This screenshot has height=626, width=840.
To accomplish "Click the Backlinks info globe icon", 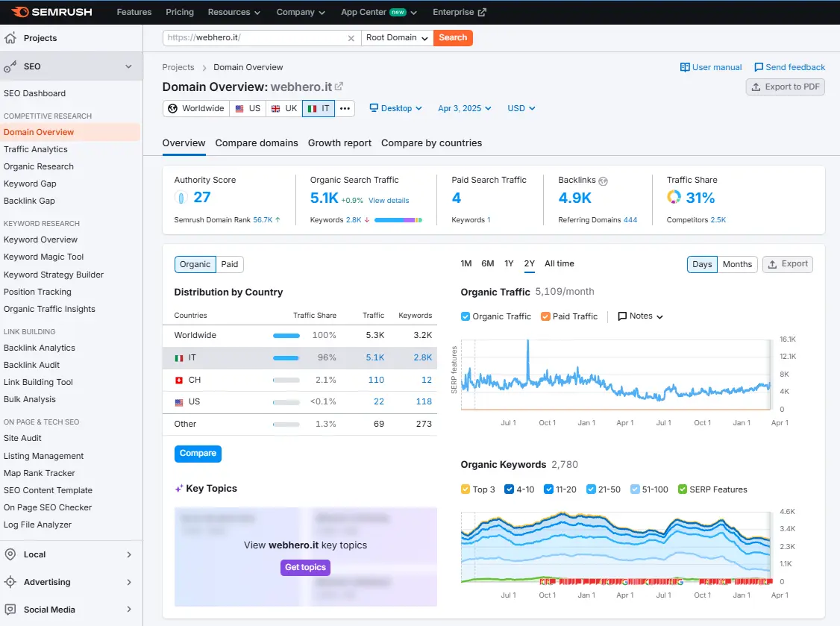I will 604,181.
